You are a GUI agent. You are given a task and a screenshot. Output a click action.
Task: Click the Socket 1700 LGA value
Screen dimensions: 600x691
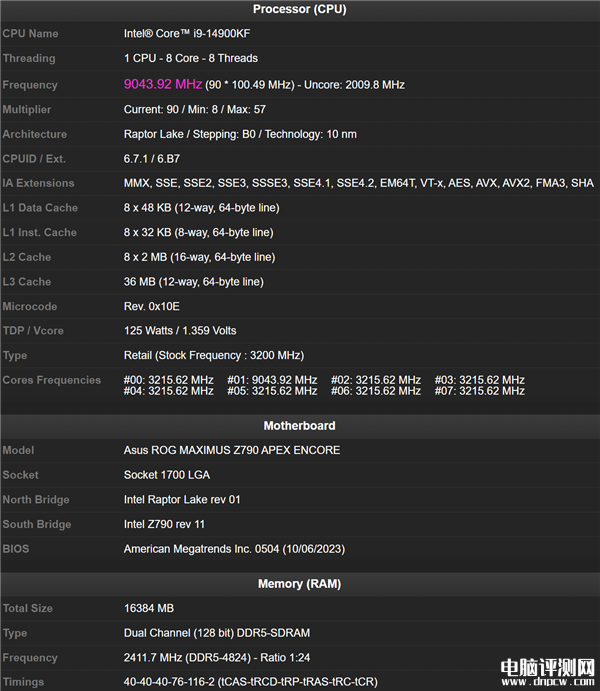[x=167, y=475]
